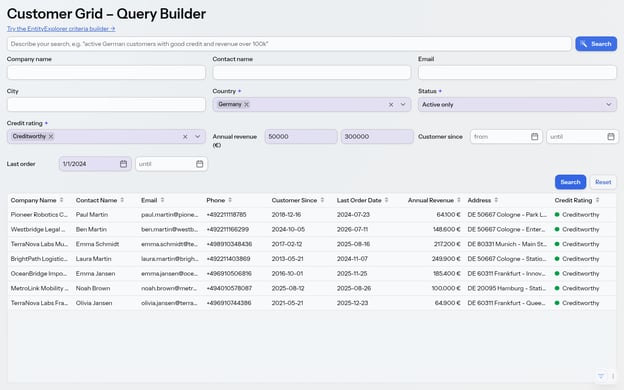Expand the Country dropdown chevron
The image size is (624, 390).
tap(403, 105)
